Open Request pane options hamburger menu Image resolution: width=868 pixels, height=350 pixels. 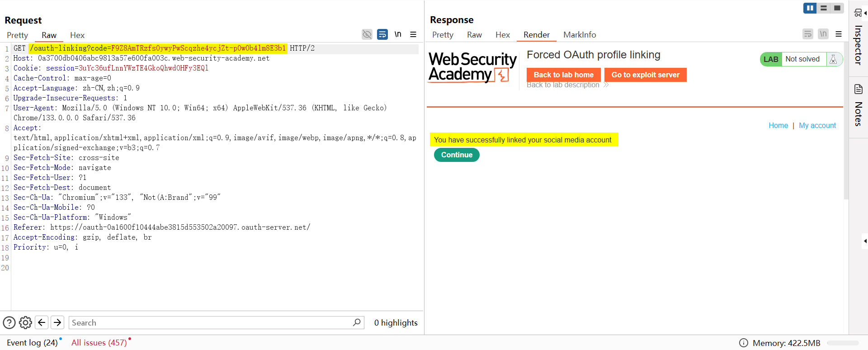(413, 34)
